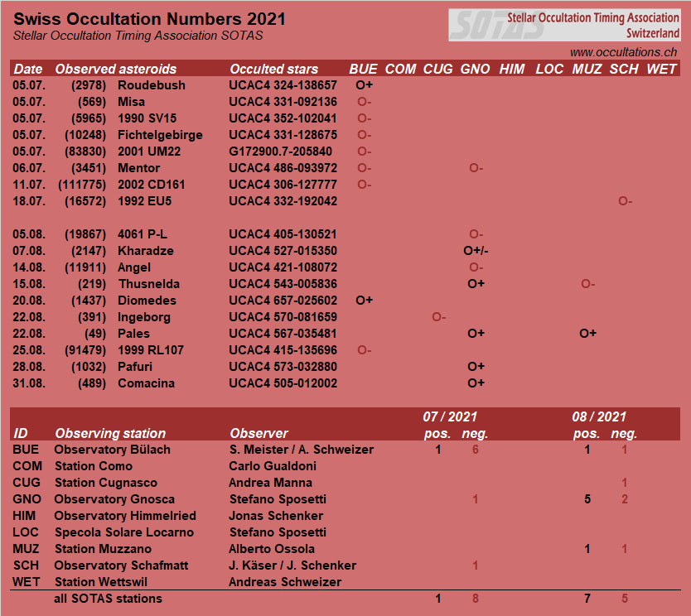This screenshot has height=616, width=691.
Task: Click the "08 / 2021" month header
Action: click(x=599, y=416)
